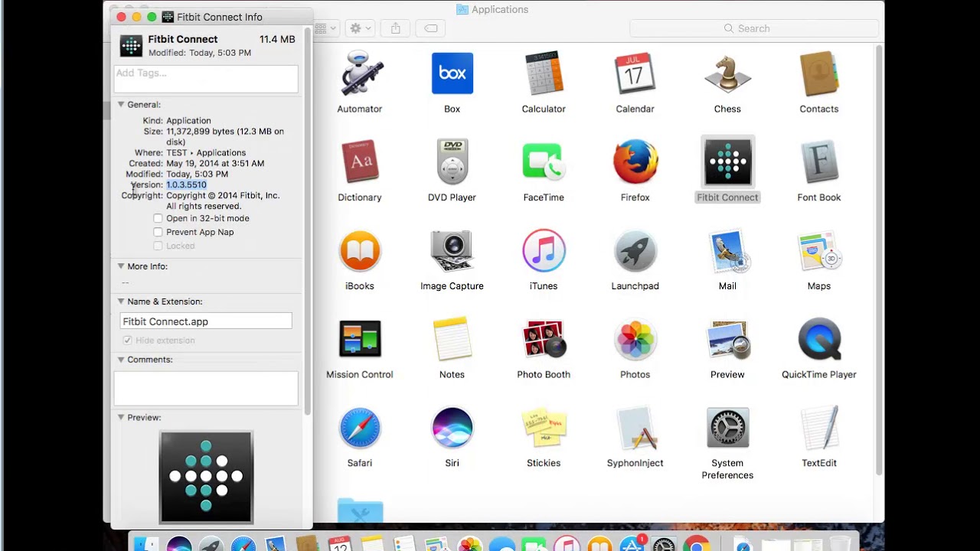Open App Store from the Dock
The height and width of the screenshot is (551, 980).
tap(632, 545)
